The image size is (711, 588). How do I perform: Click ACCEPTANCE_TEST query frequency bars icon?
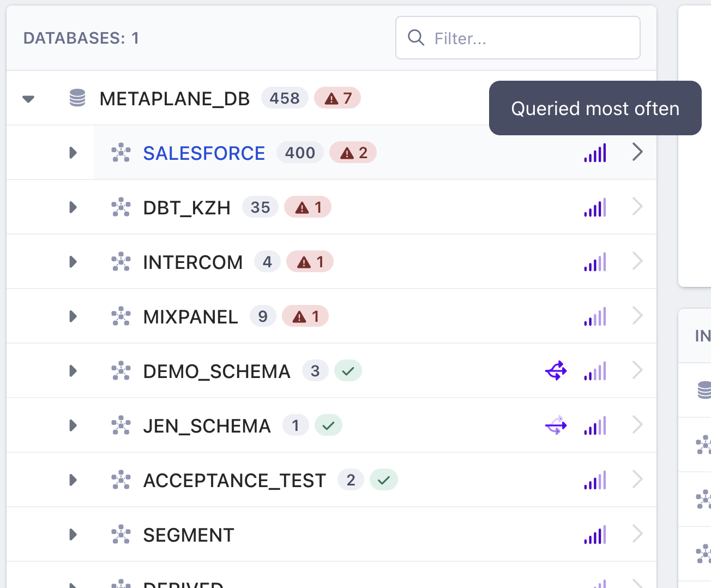(595, 481)
